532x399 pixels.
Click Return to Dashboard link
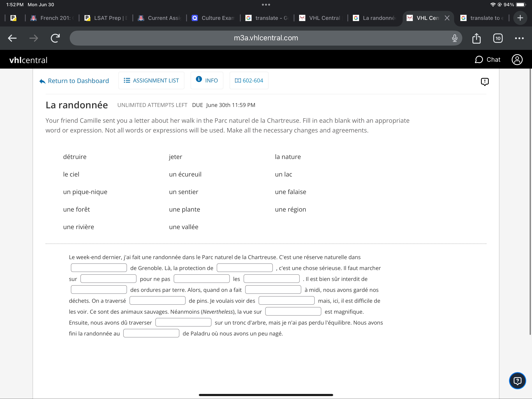74,81
